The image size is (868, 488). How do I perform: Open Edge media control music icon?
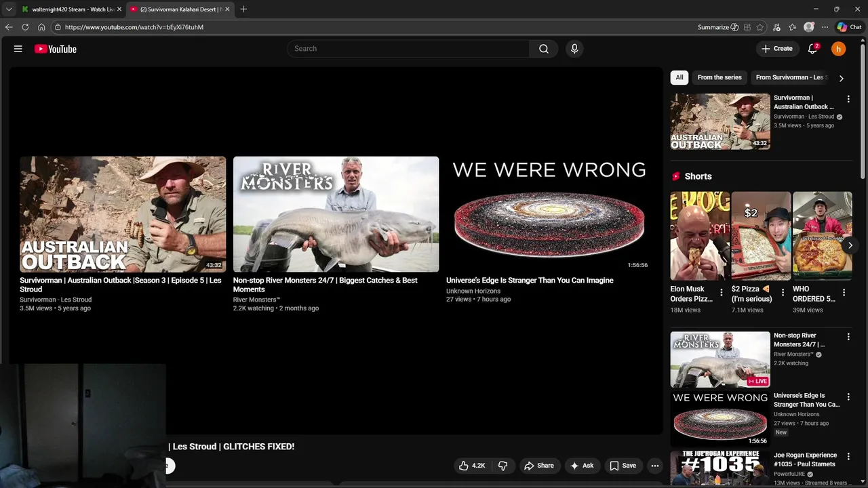(x=776, y=27)
